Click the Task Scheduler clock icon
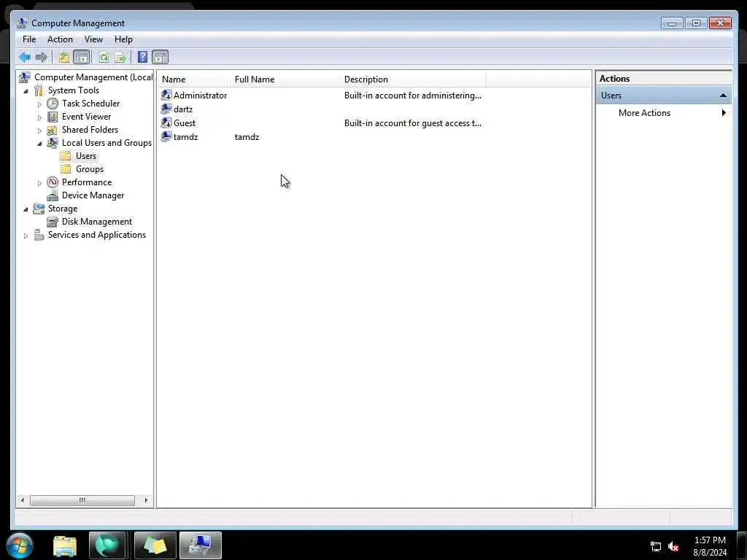 pos(53,104)
